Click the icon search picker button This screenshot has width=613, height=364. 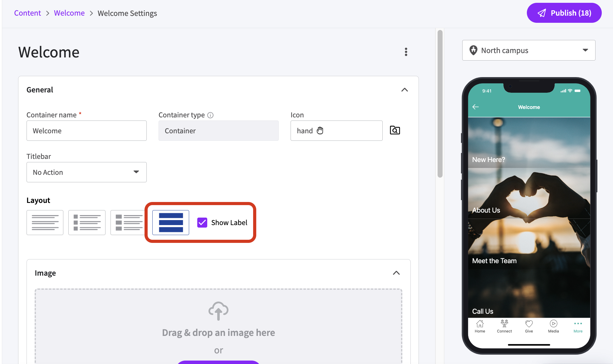pos(395,130)
